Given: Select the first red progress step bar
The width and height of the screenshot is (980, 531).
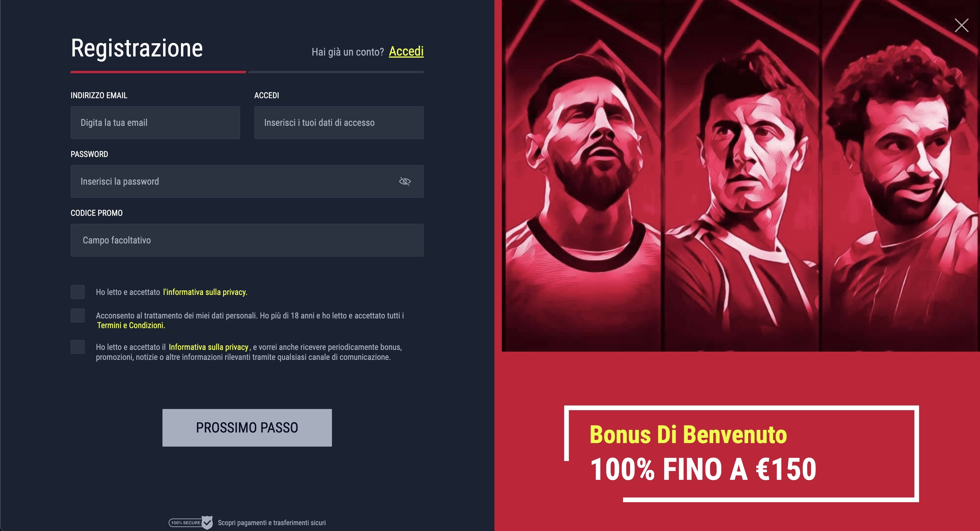Looking at the screenshot, I should [x=158, y=72].
